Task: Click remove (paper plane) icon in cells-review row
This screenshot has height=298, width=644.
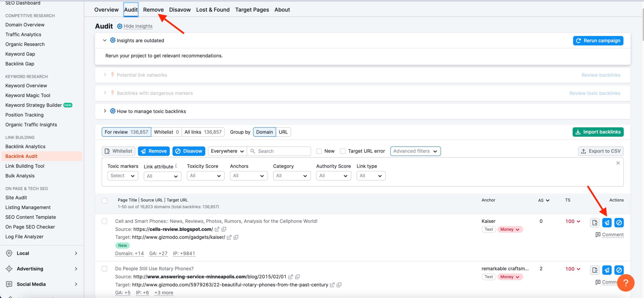Action: [x=607, y=223]
